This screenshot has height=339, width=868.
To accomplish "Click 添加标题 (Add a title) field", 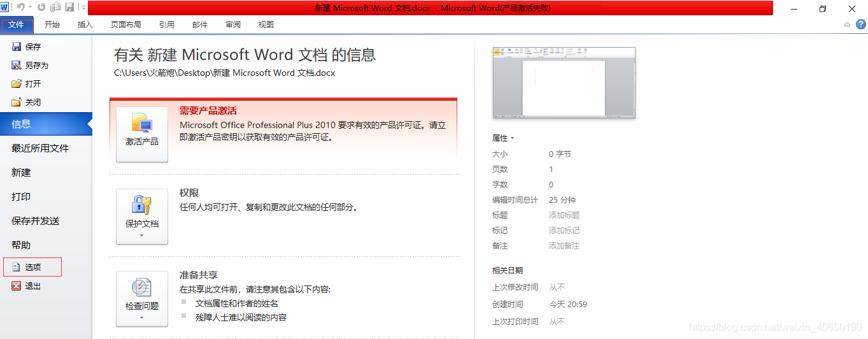I will (x=565, y=215).
